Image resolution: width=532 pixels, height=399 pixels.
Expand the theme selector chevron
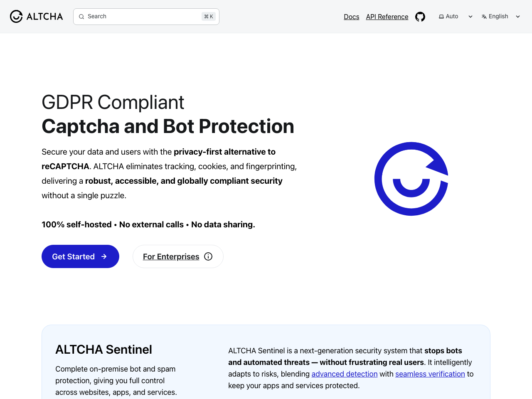point(470,16)
